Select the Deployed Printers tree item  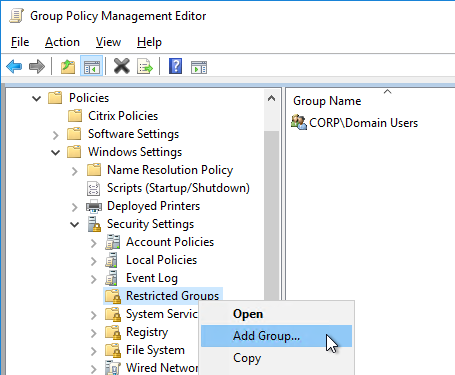pyautogui.click(x=153, y=206)
